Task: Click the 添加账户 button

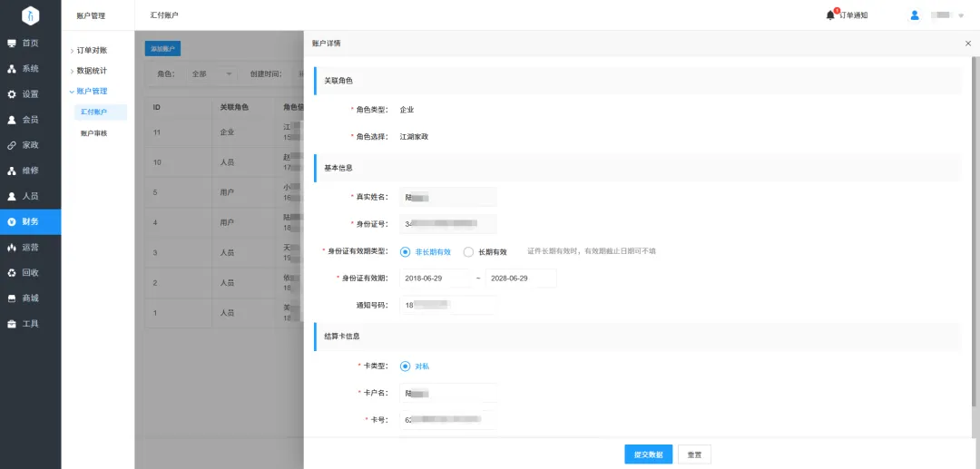Action: (x=162, y=48)
